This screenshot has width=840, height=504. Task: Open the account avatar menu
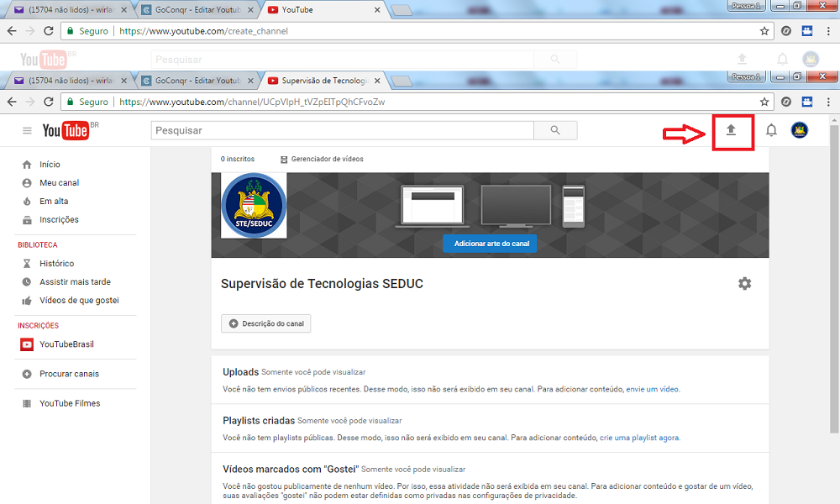(800, 130)
